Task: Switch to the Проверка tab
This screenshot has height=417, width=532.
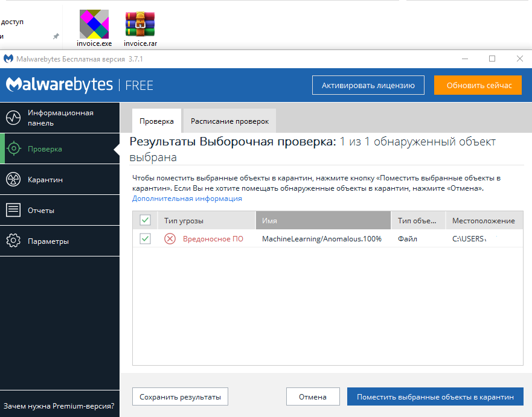Action: 156,121
